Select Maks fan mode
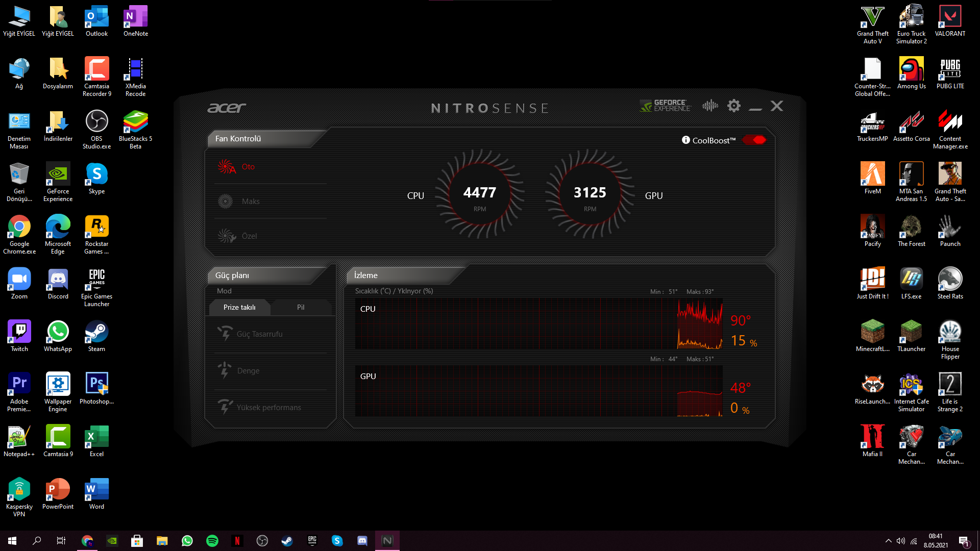Image resolution: width=980 pixels, height=551 pixels. [250, 202]
